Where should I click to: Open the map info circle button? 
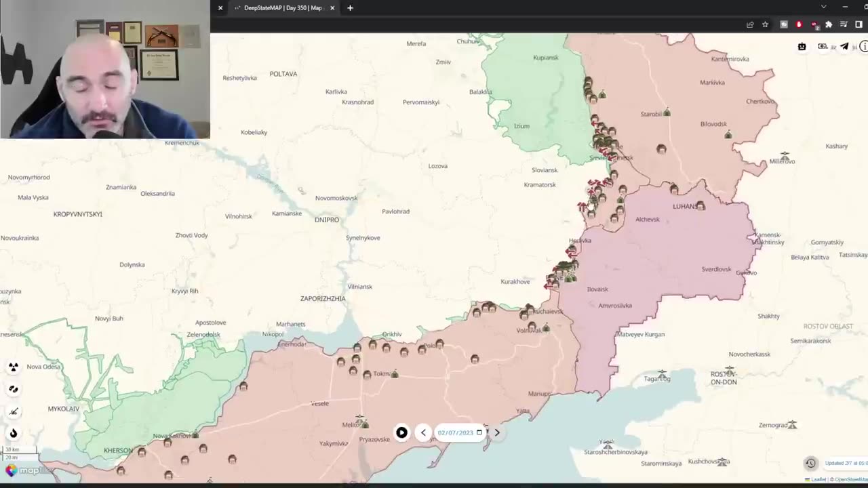pyautogui.click(x=864, y=47)
